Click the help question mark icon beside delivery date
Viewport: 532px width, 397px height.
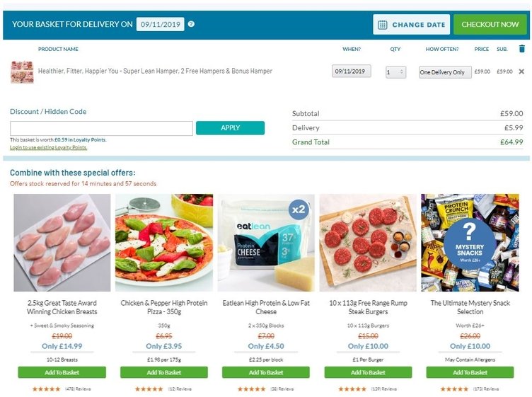pos(191,24)
